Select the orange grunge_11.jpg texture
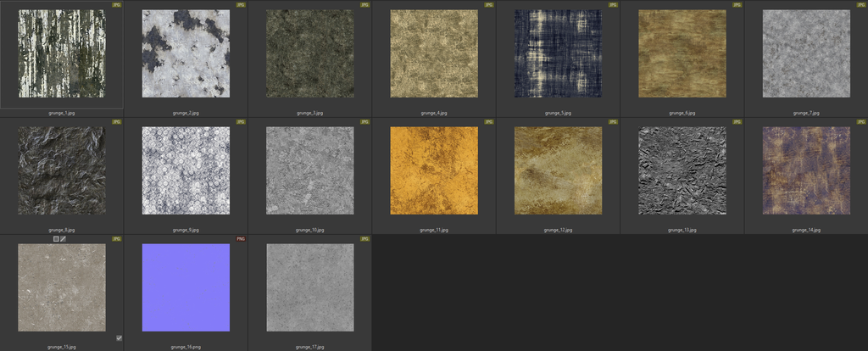 434,170
